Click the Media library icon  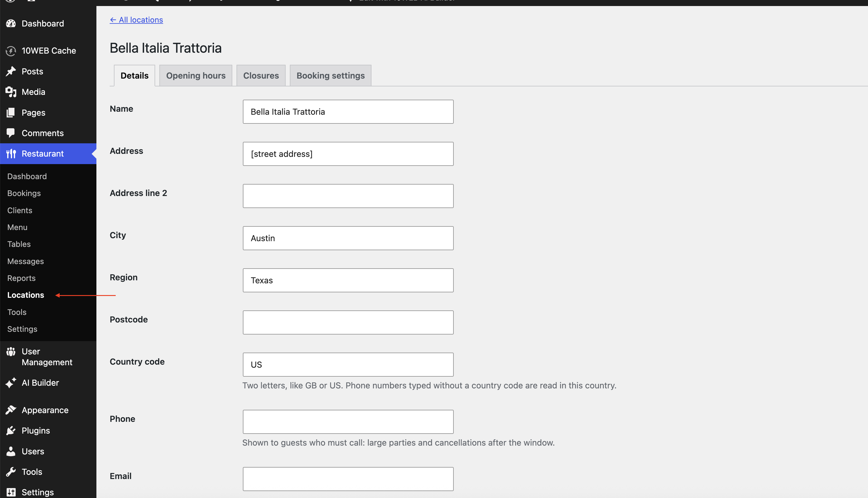(x=11, y=92)
